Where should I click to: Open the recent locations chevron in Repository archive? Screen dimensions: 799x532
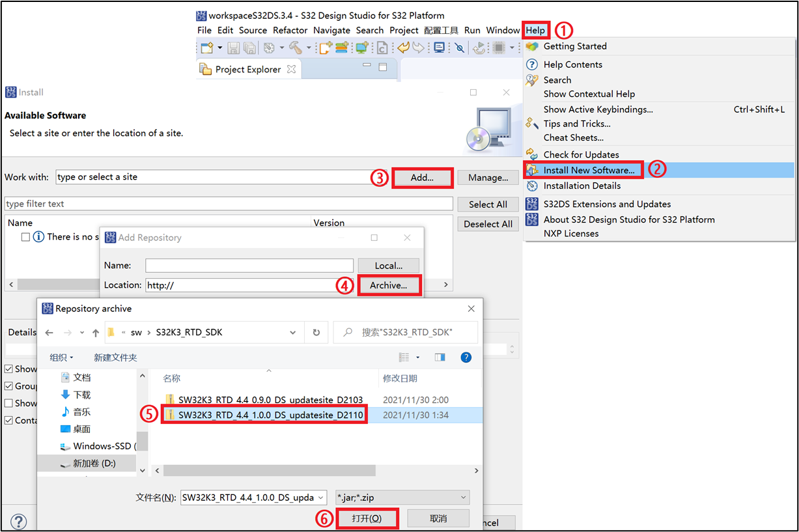pos(81,333)
